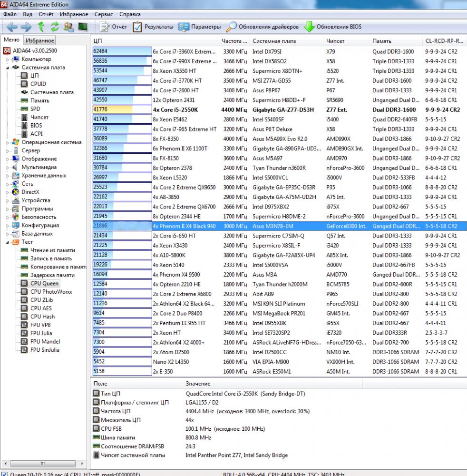Click the DirectX tree icon
The width and height of the screenshot is (467, 476).
[x=16, y=192]
